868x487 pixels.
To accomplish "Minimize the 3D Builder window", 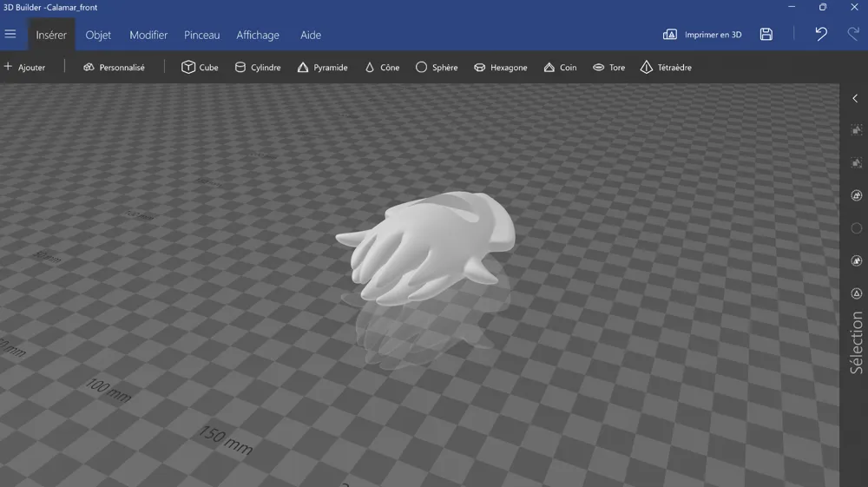I will (x=792, y=7).
